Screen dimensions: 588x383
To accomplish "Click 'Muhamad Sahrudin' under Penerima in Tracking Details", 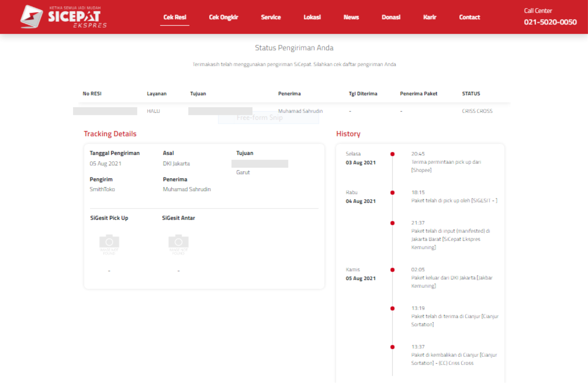I will (187, 189).
